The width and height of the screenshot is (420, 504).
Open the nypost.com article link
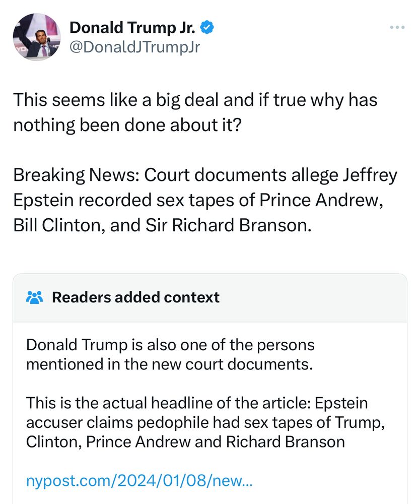pos(139,481)
